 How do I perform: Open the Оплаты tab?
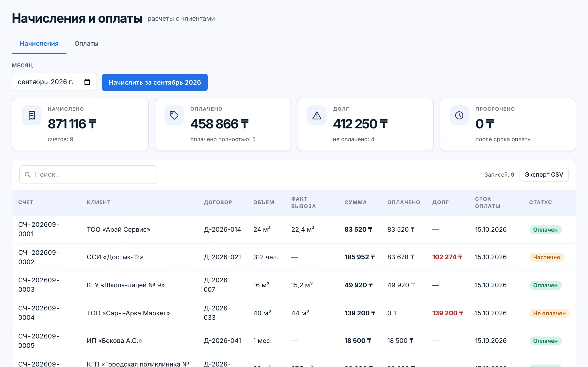coord(86,44)
